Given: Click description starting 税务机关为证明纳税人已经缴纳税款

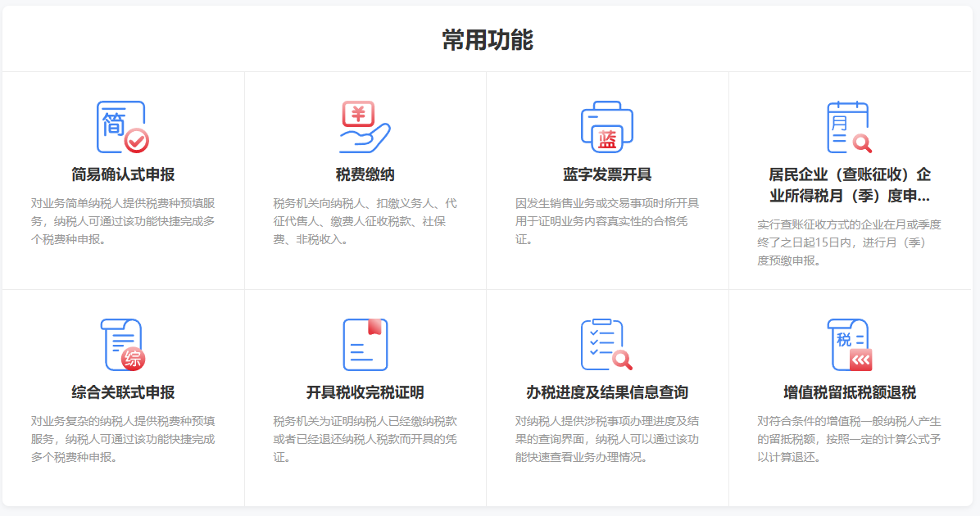Looking at the screenshot, I should point(365,439).
